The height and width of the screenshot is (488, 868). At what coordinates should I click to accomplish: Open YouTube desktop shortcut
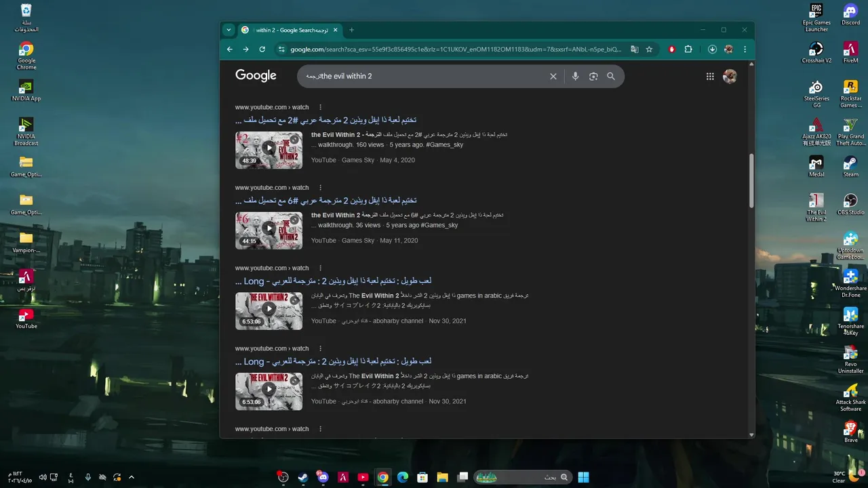tap(26, 318)
